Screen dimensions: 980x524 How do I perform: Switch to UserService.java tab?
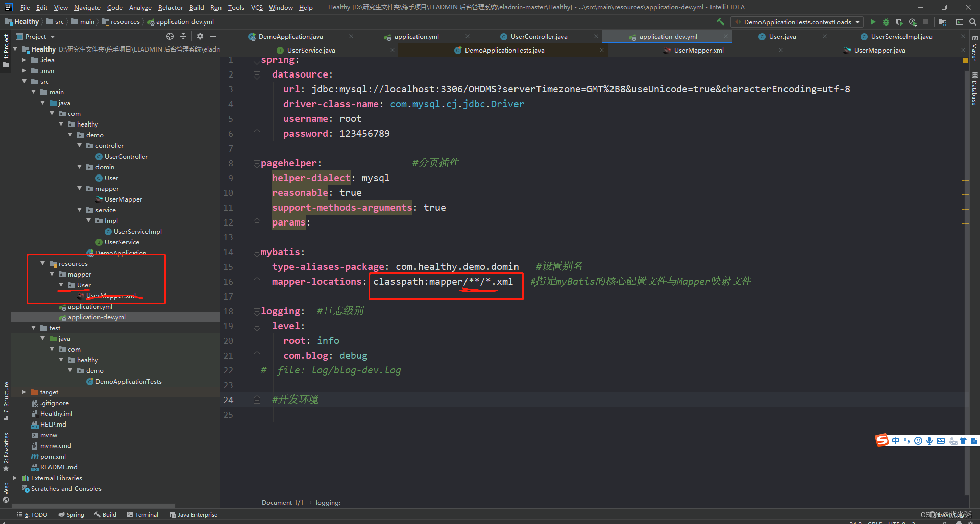[311, 50]
